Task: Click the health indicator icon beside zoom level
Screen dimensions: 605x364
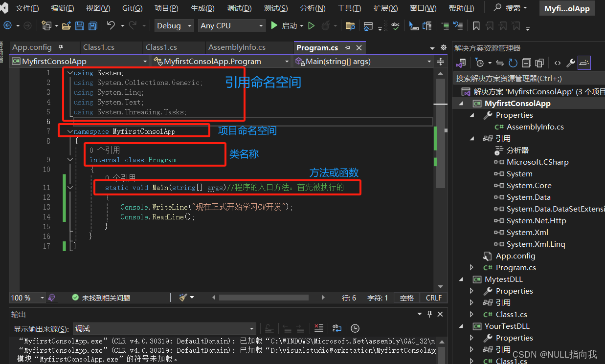Action: (51, 298)
